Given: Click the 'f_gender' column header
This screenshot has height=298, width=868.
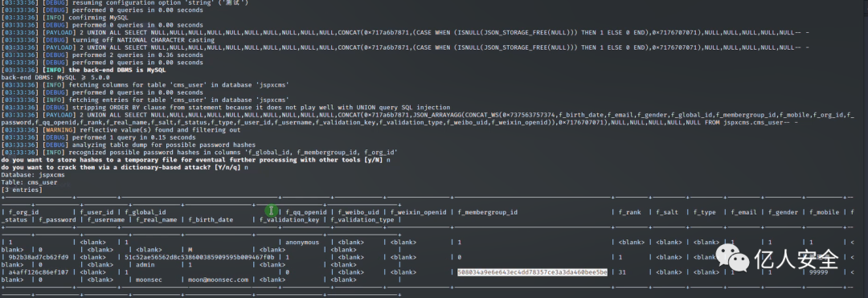Looking at the screenshot, I should tap(783, 212).
